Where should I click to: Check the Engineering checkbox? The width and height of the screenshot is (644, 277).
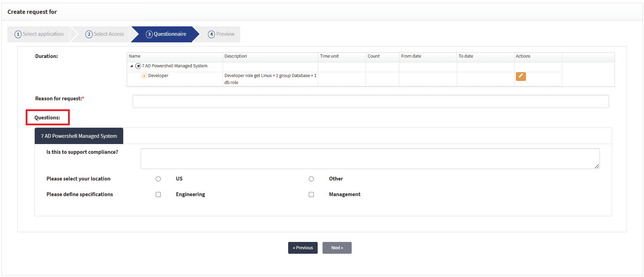tap(158, 194)
